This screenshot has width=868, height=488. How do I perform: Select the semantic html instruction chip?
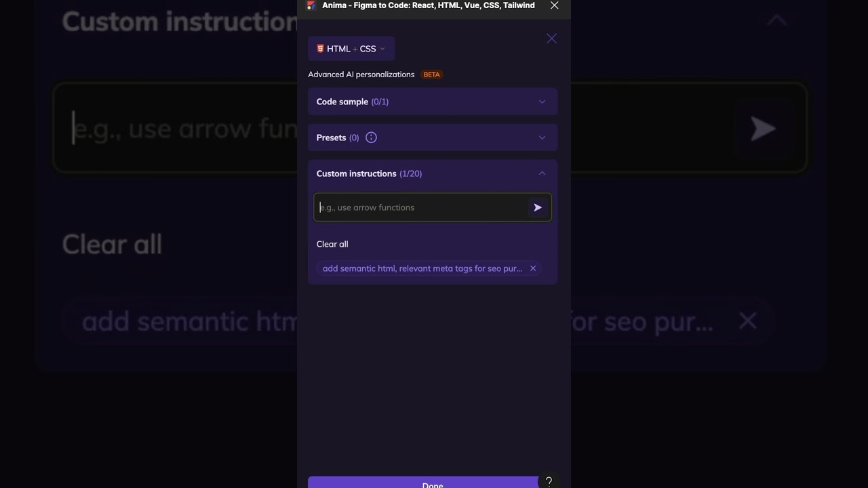coord(422,268)
